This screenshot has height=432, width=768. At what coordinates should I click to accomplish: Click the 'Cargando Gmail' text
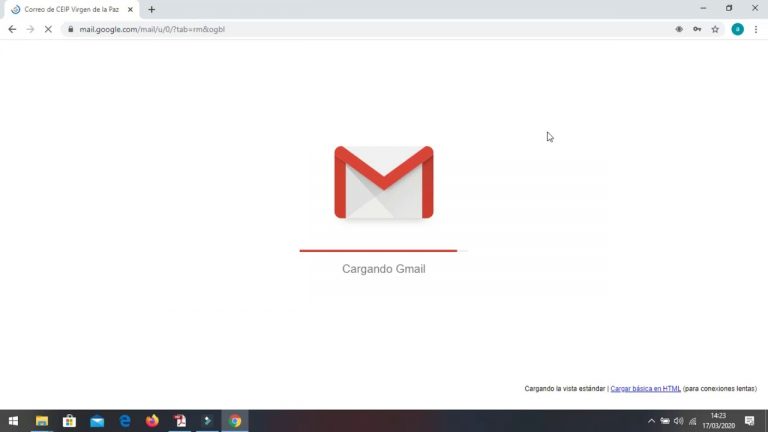coord(384,269)
